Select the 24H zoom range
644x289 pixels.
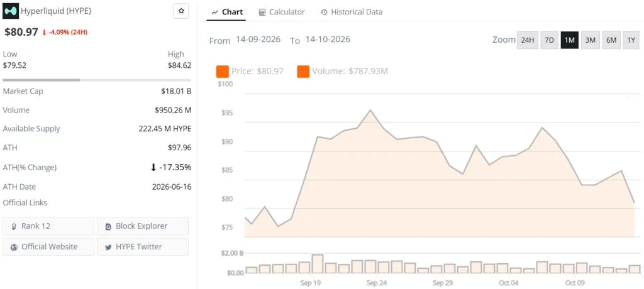(x=528, y=40)
